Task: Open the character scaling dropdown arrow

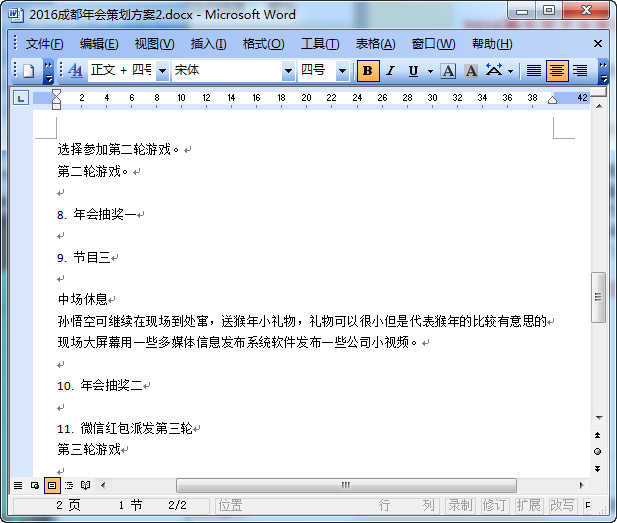Action: click(510, 71)
